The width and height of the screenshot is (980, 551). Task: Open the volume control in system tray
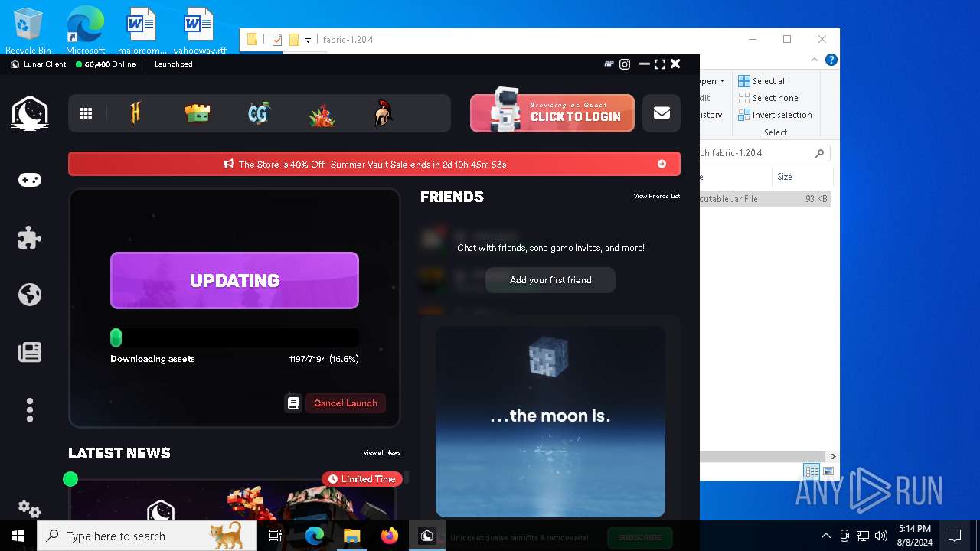click(881, 536)
